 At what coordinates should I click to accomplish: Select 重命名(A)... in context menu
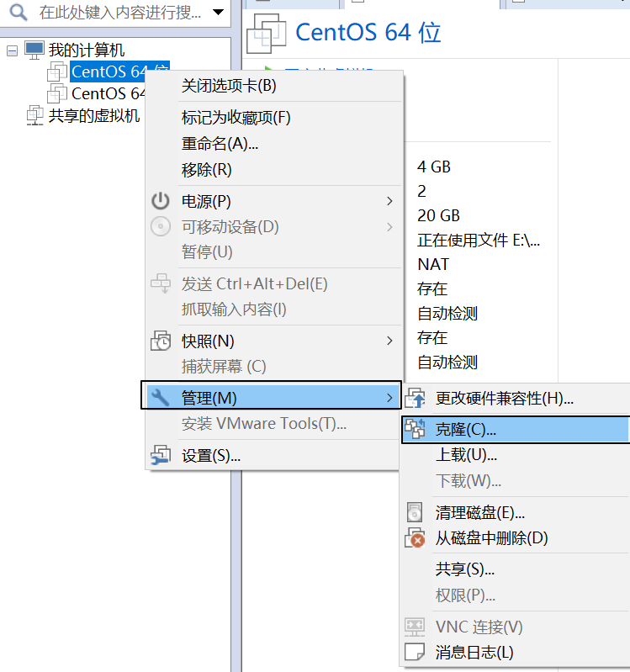click(273, 144)
